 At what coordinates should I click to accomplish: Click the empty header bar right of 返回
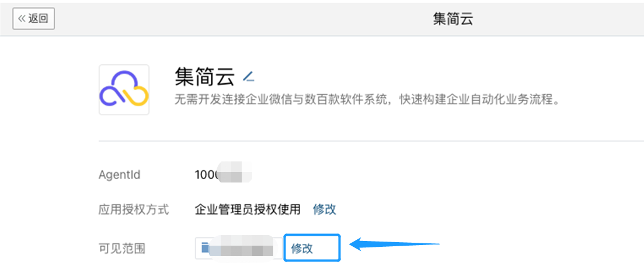click(x=234, y=18)
